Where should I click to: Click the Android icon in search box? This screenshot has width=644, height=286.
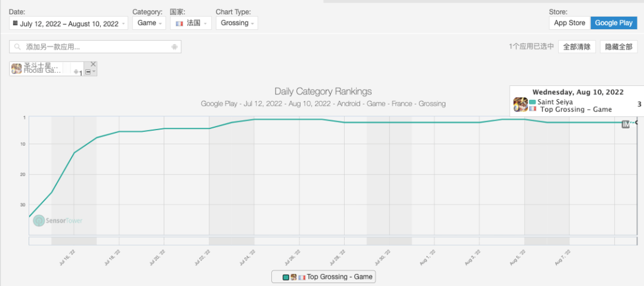pos(175,47)
